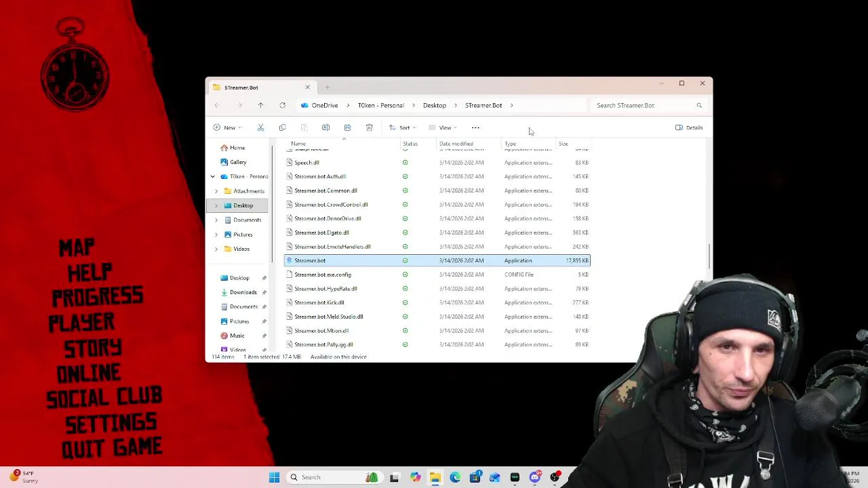868x488 pixels.
Task: Open Gallery in the navigation pane
Action: (238, 162)
